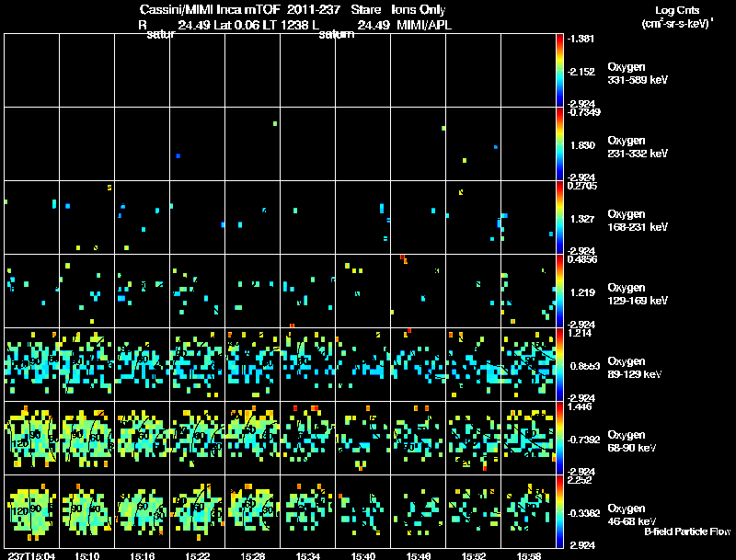Click the 237T15:04 start time label
This screenshot has width=736, height=560.
coord(32,555)
